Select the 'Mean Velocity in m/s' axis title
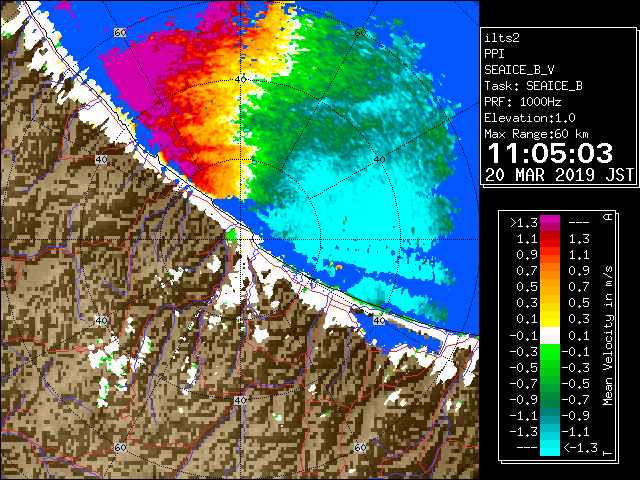 [x=608, y=336]
